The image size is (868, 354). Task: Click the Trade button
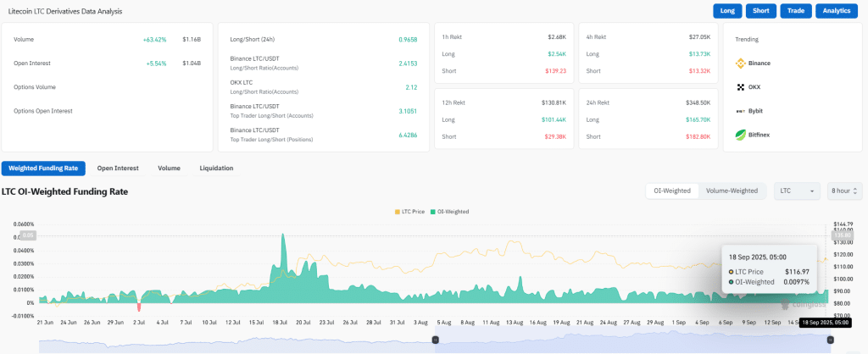click(x=795, y=11)
